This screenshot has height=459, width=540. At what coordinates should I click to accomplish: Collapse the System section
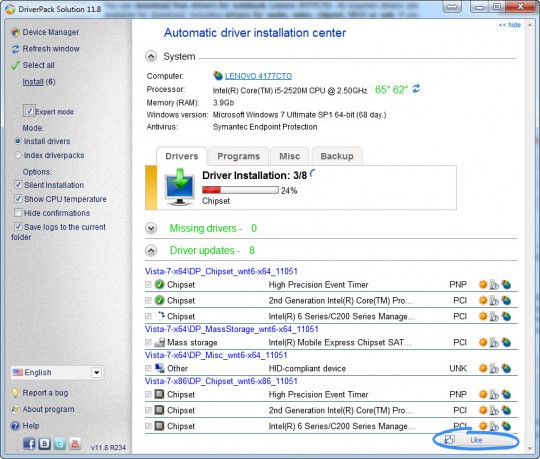click(151, 56)
